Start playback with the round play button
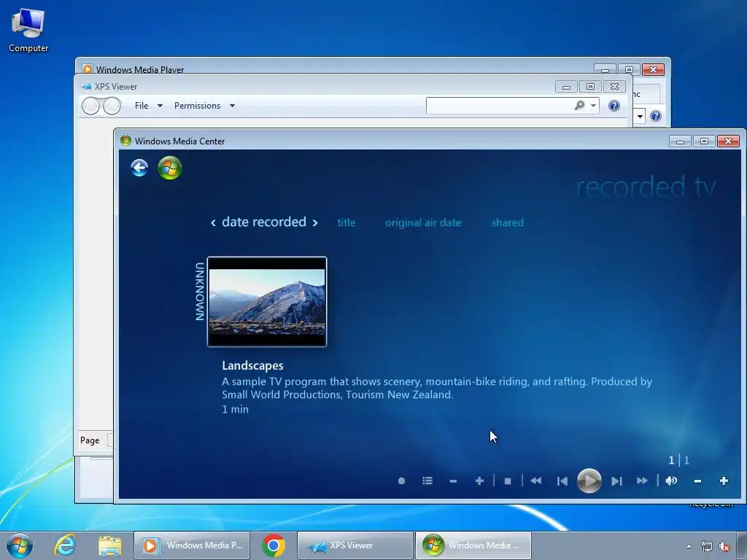This screenshot has height=560, width=747. 589,481
